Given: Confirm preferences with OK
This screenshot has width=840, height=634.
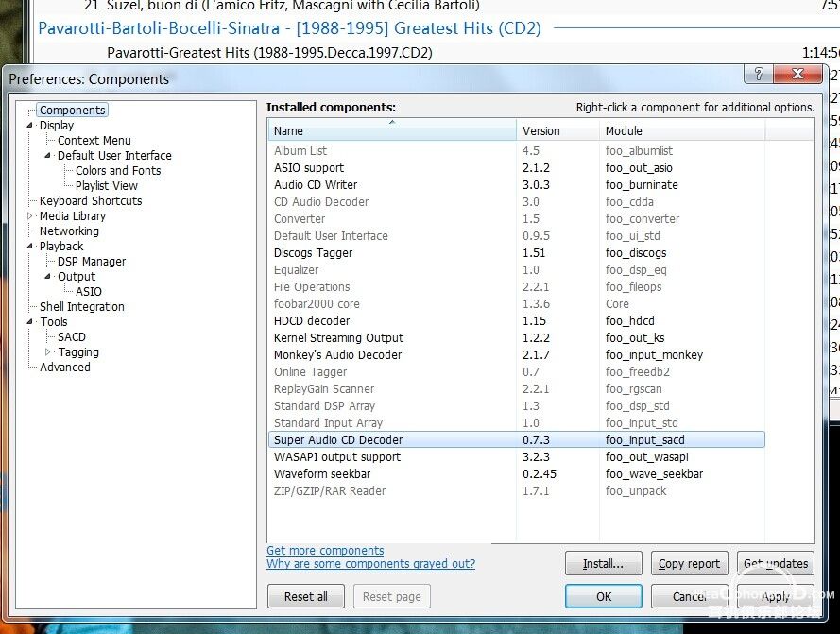Looking at the screenshot, I should tap(604, 596).
